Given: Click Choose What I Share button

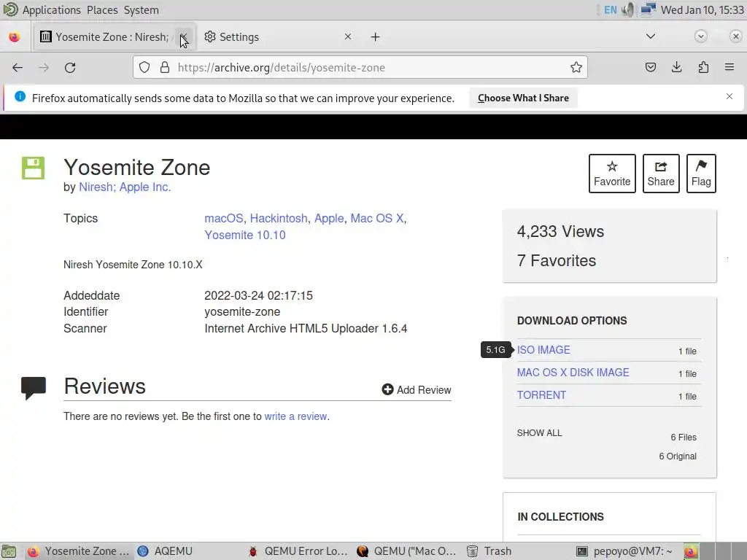Looking at the screenshot, I should click(x=523, y=98).
